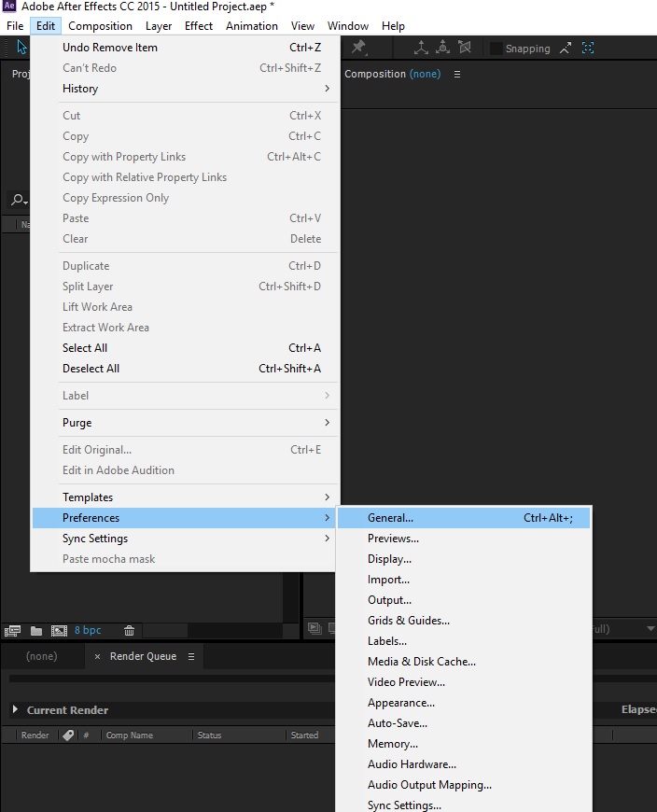Close the Render Queue tab
This screenshot has height=812, width=657.
click(x=97, y=657)
